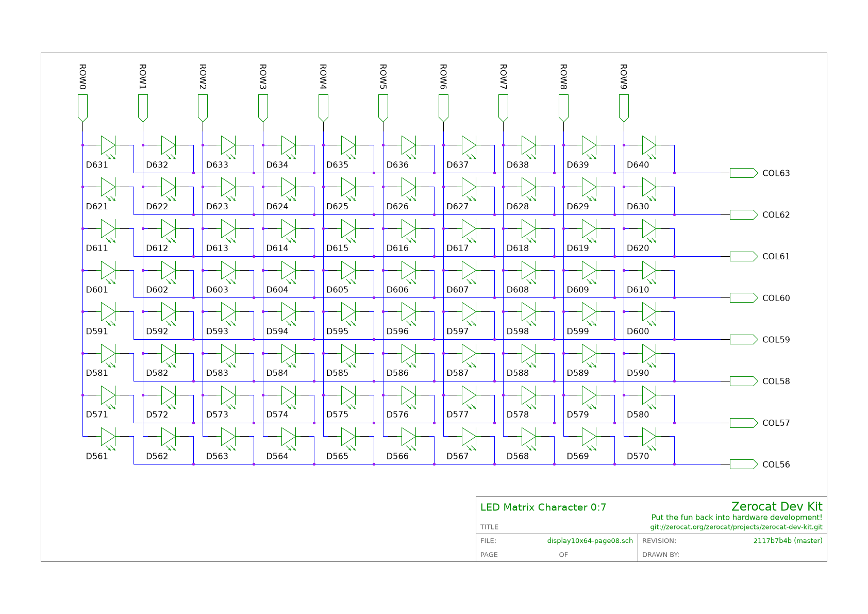Click the COL57 net label
This screenshot has height=614, width=868.
point(776,423)
